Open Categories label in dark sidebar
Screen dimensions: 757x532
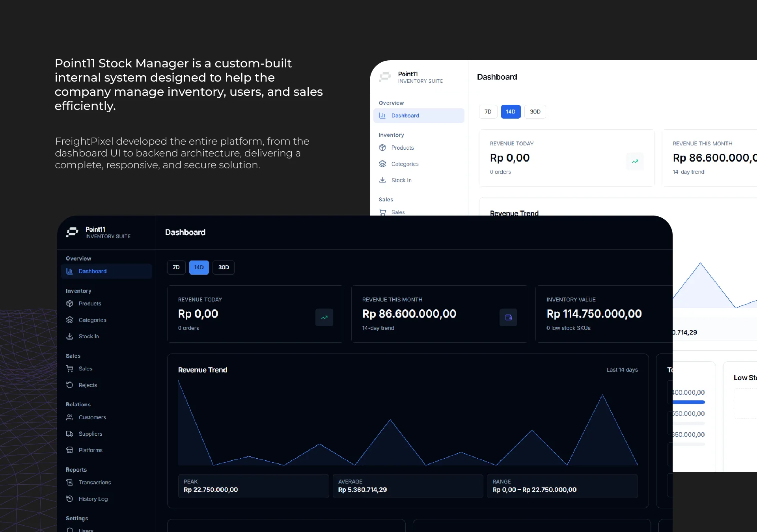(x=92, y=320)
